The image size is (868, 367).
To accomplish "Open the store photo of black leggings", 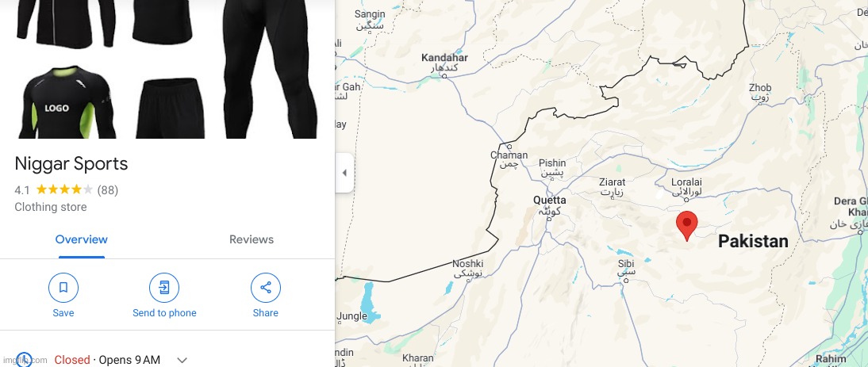I will [x=270, y=69].
